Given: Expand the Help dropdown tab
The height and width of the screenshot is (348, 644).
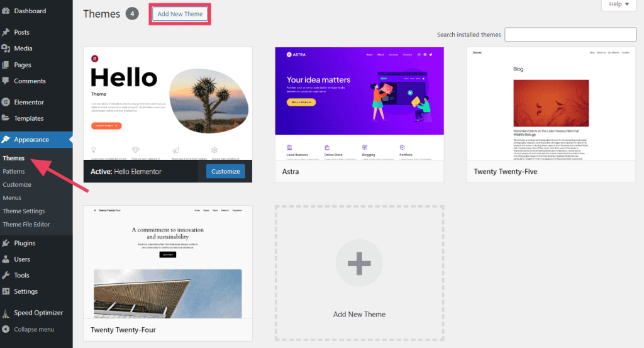Looking at the screenshot, I should pyautogui.click(x=619, y=4).
